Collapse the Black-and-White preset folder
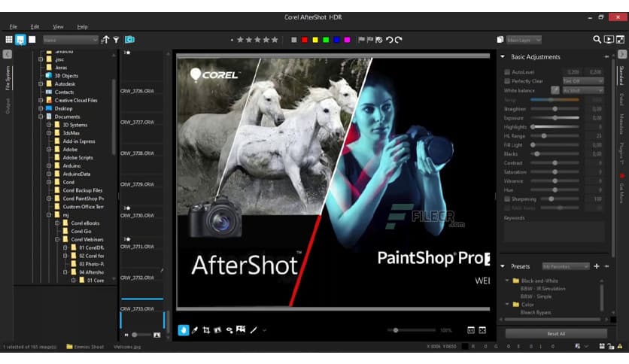Screen dimensions: 629x364 pos(507,281)
